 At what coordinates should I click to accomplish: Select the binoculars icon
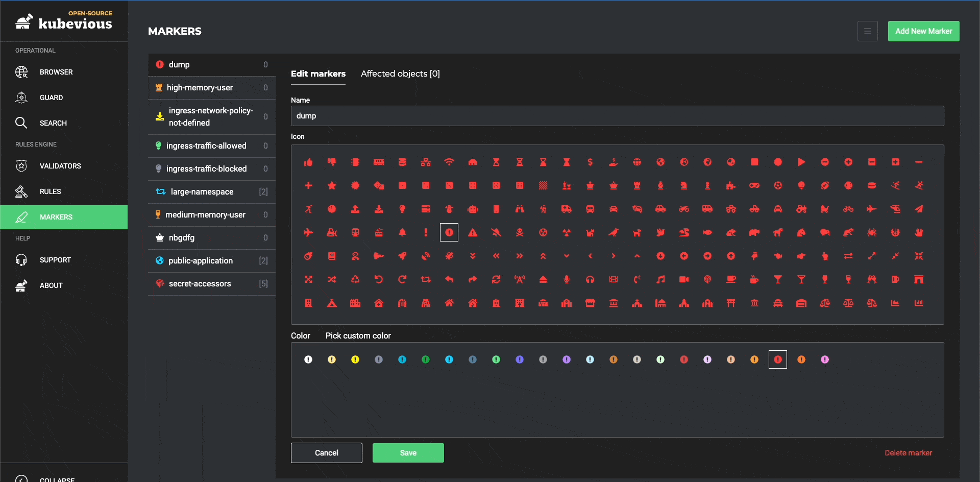point(520,209)
